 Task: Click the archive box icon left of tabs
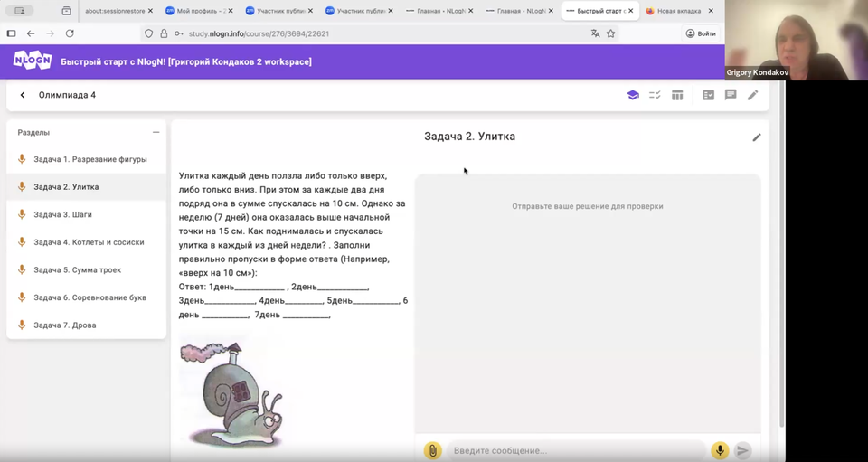click(66, 11)
